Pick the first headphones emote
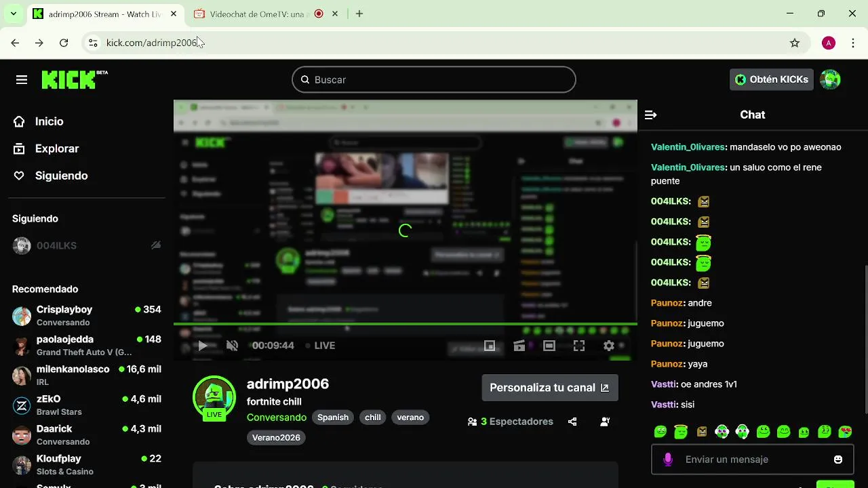 coord(722,431)
